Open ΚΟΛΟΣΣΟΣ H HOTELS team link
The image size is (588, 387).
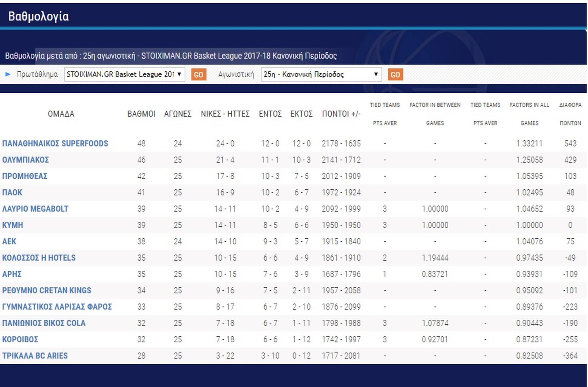[x=39, y=258]
